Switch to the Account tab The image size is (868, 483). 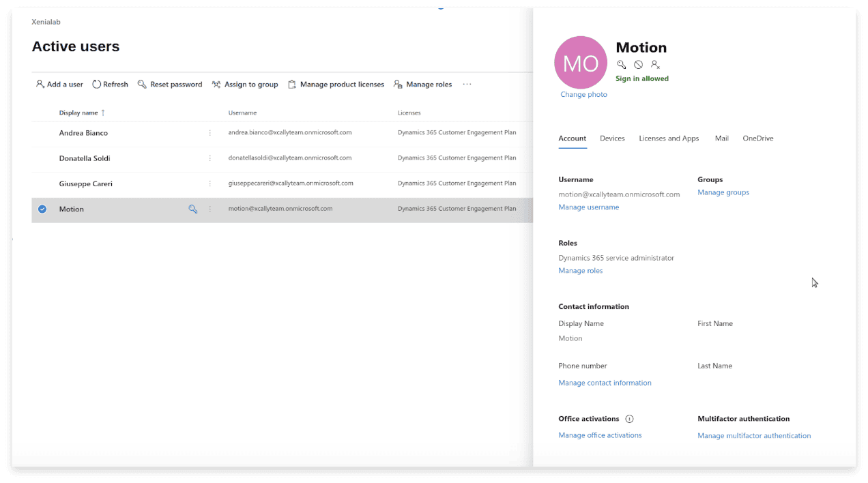click(573, 138)
